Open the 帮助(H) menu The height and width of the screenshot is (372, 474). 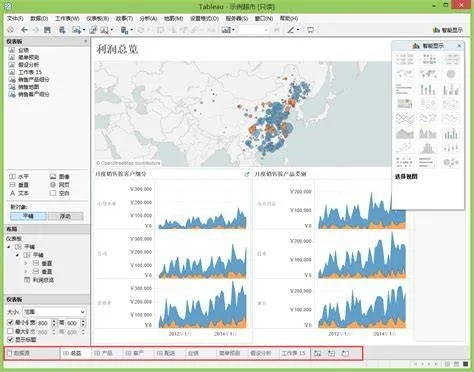pos(289,18)
